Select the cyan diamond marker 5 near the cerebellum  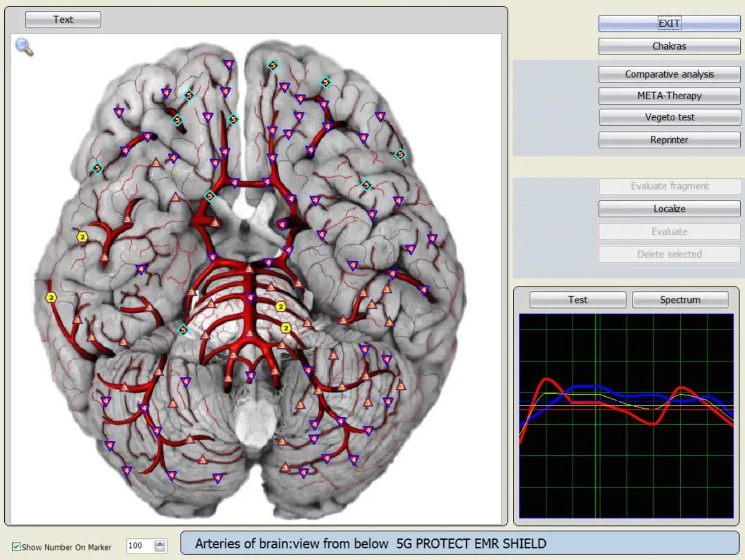[183, 330]
